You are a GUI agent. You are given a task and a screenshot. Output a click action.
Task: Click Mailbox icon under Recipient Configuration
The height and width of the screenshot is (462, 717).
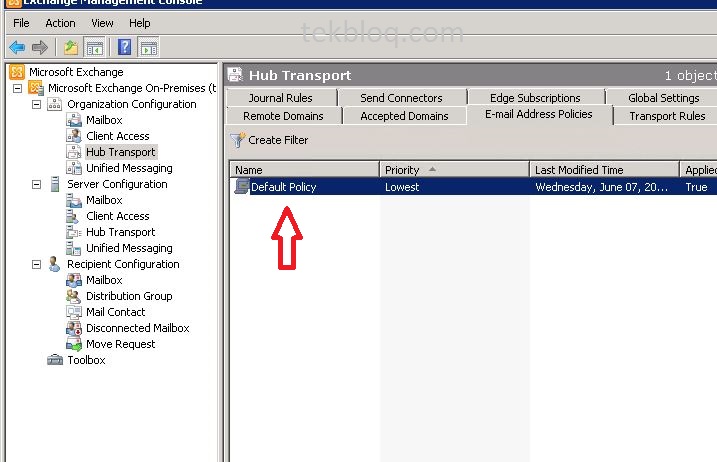tap(74, 280)
